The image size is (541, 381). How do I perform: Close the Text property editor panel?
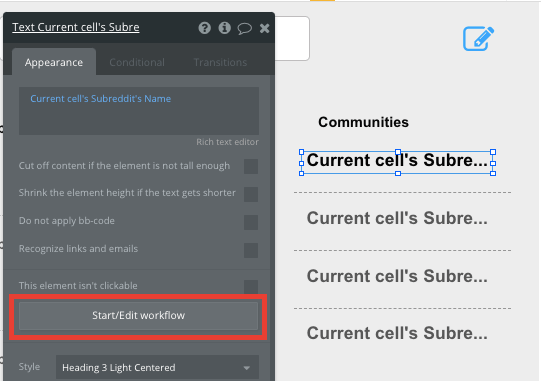pos(264,28)
